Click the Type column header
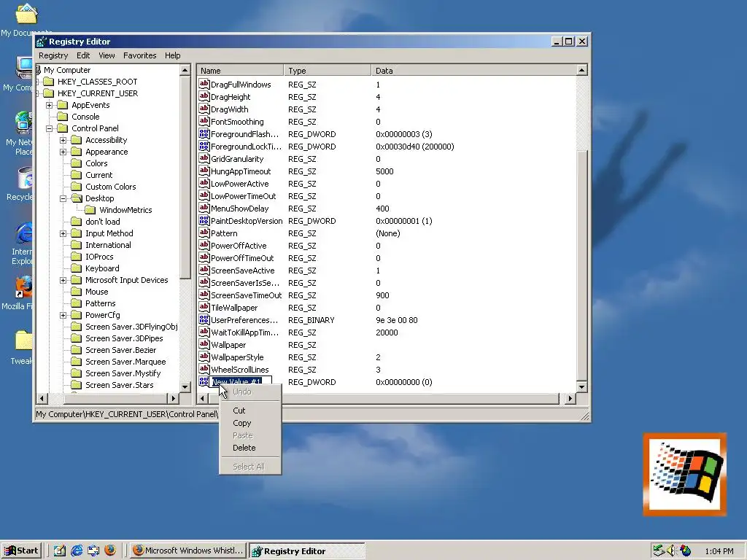747x560 pixels. pos(328,71)
